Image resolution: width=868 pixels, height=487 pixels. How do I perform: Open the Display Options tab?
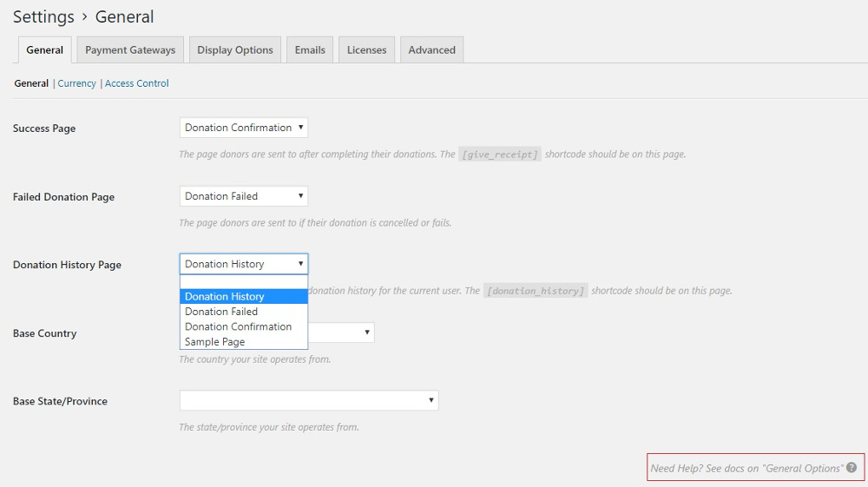[x=234, y=50]
